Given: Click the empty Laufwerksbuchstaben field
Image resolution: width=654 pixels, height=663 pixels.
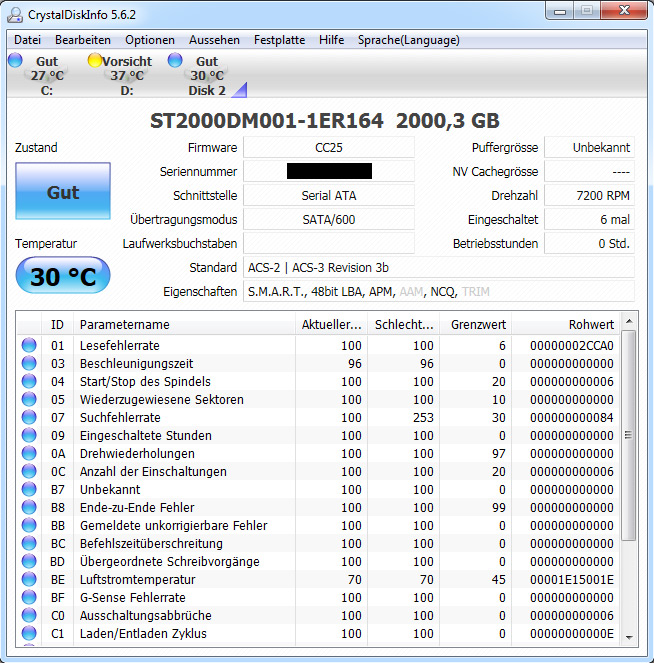Looking at the screenshot, I should (329, 244).
